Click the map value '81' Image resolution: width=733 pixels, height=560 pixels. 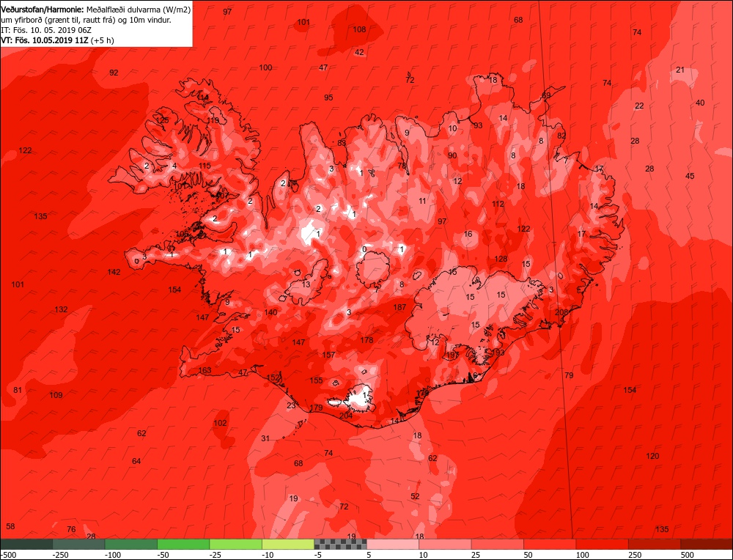click(x=18, y=390)
